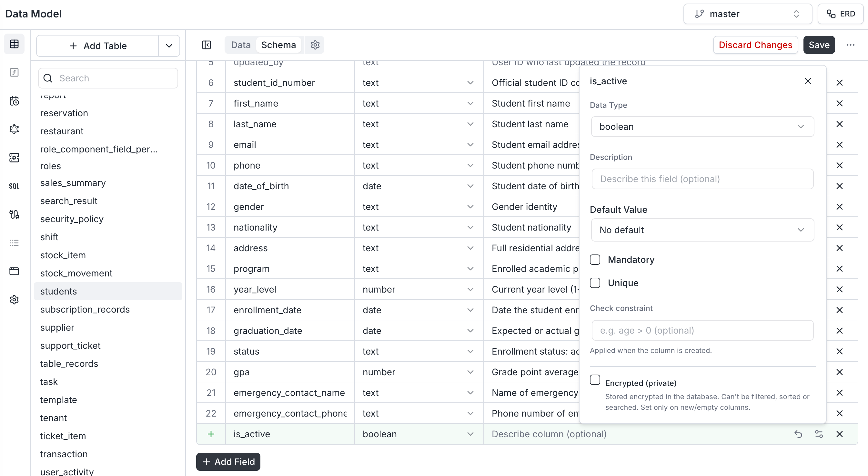Image resolution: width=868 pixels, height=476 pixels.
Task: Delete the emergency_contact_phone field
Action: tap(839, 413)
